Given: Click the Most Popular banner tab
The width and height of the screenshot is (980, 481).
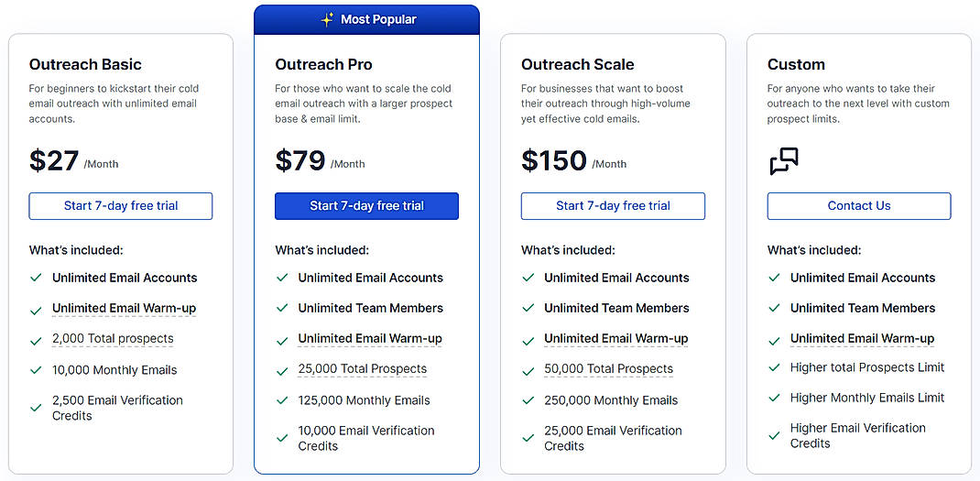Looking at the screenshot, I should pos(366,19).
